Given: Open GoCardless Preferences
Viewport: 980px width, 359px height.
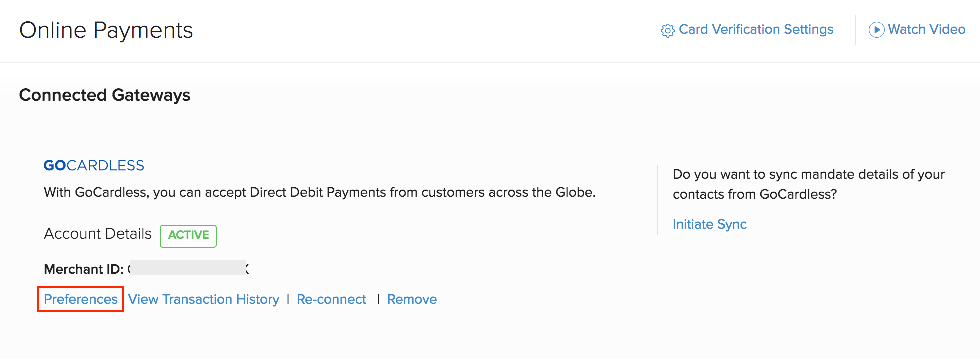Looking at the screenshot, I should pos(81,299).
